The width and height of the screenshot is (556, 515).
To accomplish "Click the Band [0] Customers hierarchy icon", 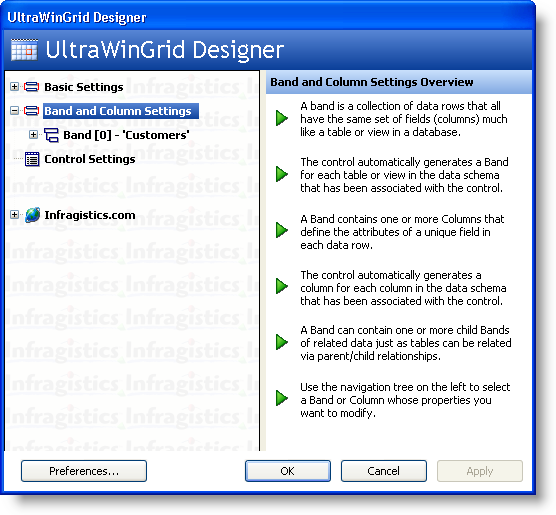I will click(x=51, y=135).
